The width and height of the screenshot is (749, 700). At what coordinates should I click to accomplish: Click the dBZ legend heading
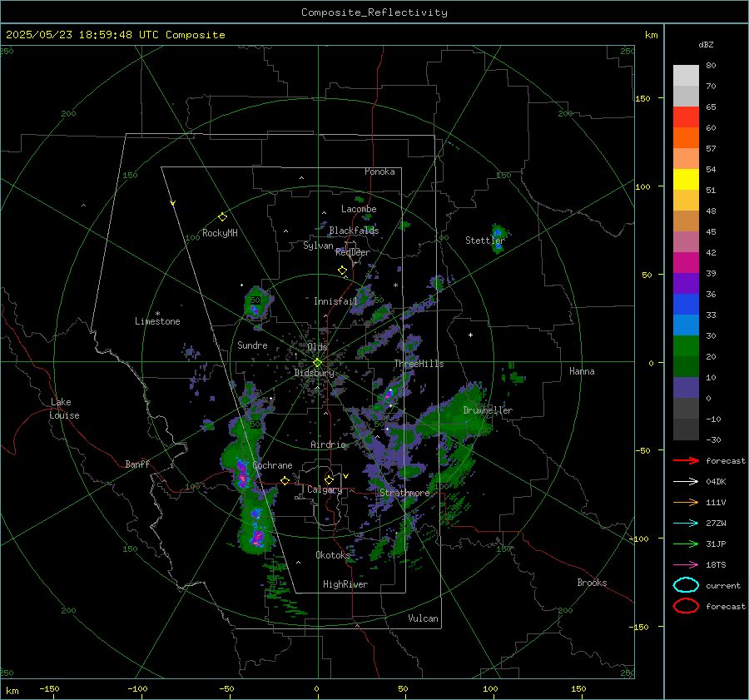pyautogui.click(x=706, y=44)
